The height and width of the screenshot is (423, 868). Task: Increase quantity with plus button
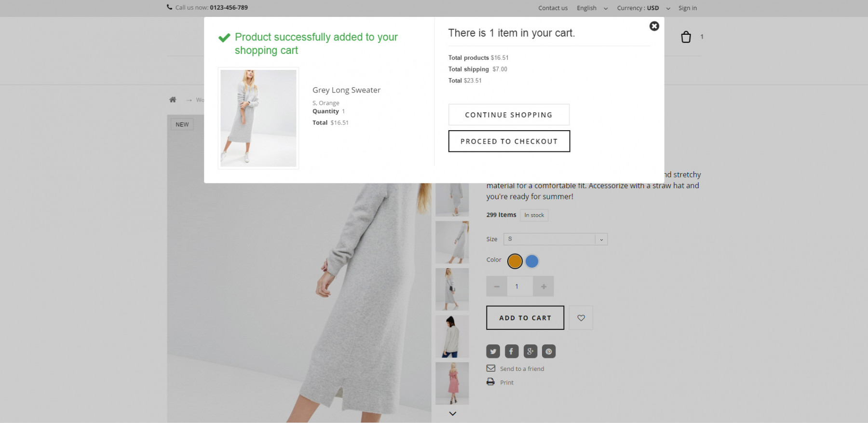pos(543,287)
